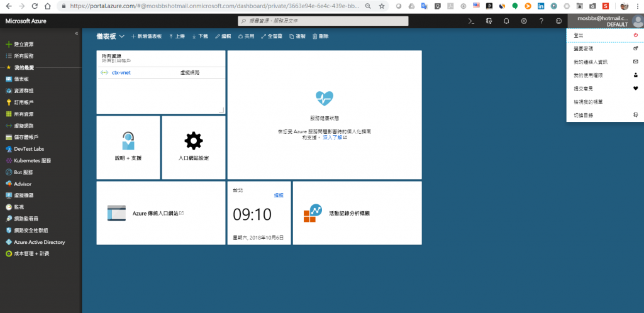Click the feedback smiley icon
The width and height of the screenshot is (644, 313).
tap(558, 21)
